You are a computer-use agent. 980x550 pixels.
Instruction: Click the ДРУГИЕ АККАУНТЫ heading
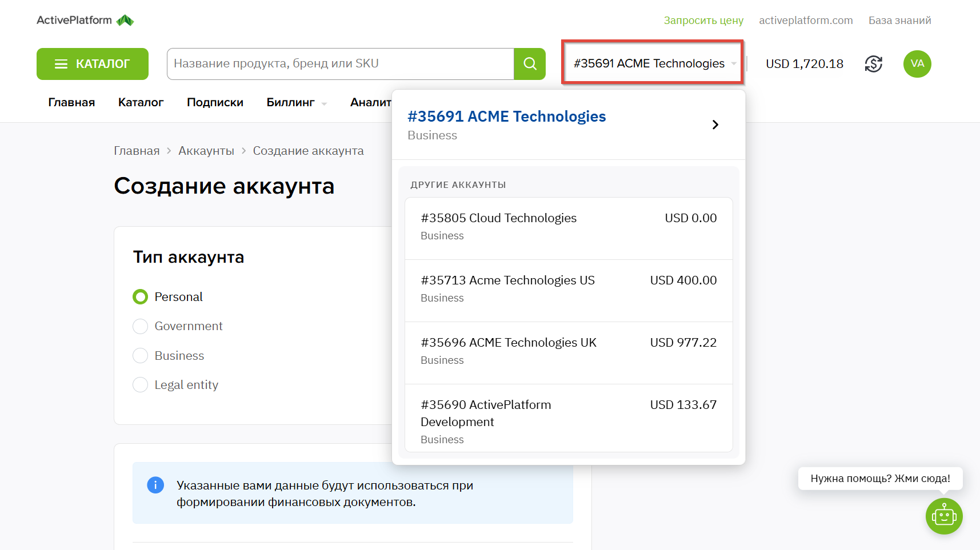pyautogui.click(x=458, y=185)
